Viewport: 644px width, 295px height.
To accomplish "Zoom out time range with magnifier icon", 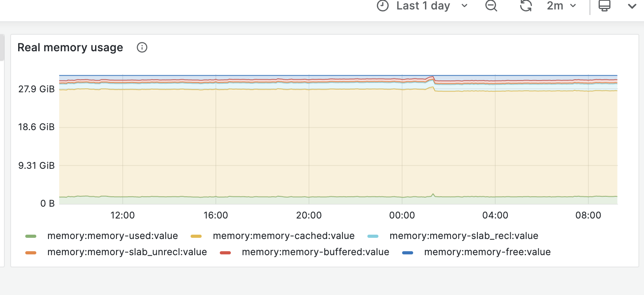I will pyautogui.click(x=491, y=6).
